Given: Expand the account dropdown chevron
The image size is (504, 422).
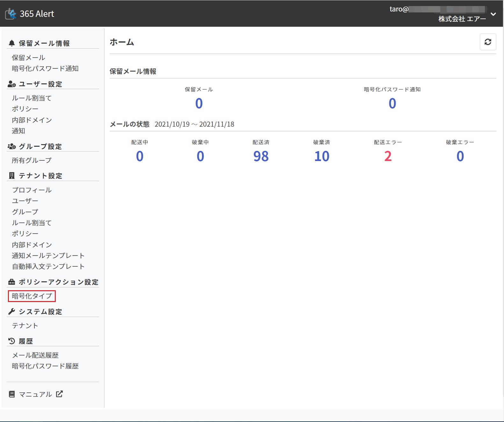Looking at the screenshot, I should click(493, 14).
